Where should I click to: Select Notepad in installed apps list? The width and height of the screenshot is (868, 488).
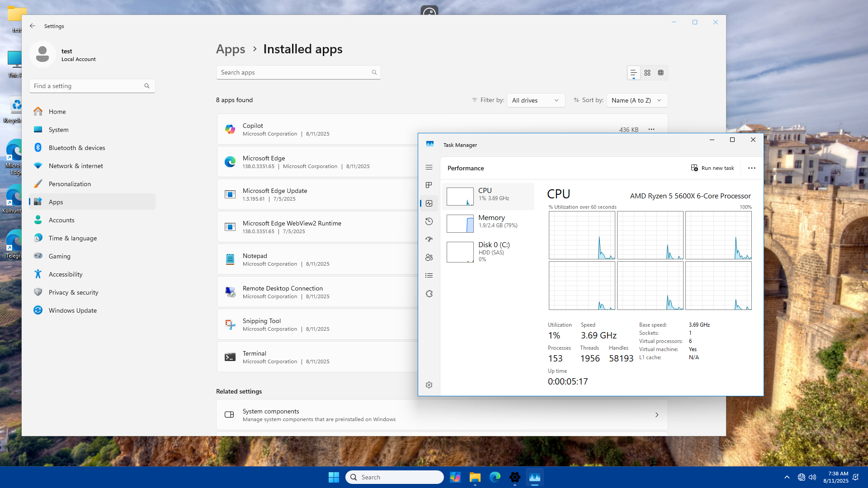coord(317,259)
